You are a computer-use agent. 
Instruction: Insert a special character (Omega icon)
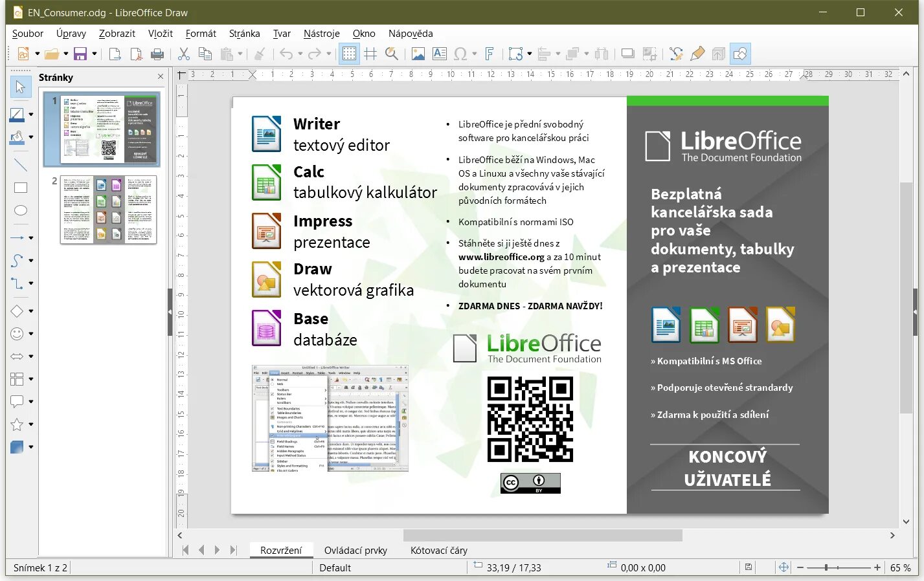(461, 54)
